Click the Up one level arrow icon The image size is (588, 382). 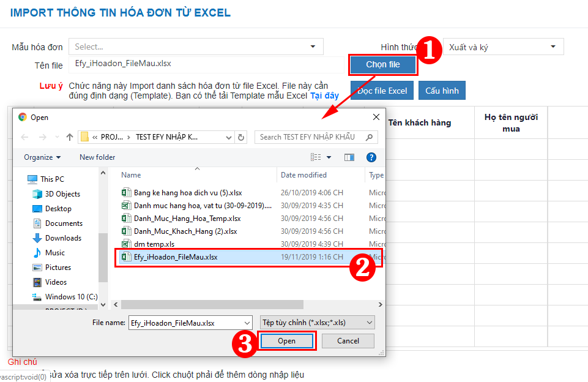(69, 137)
